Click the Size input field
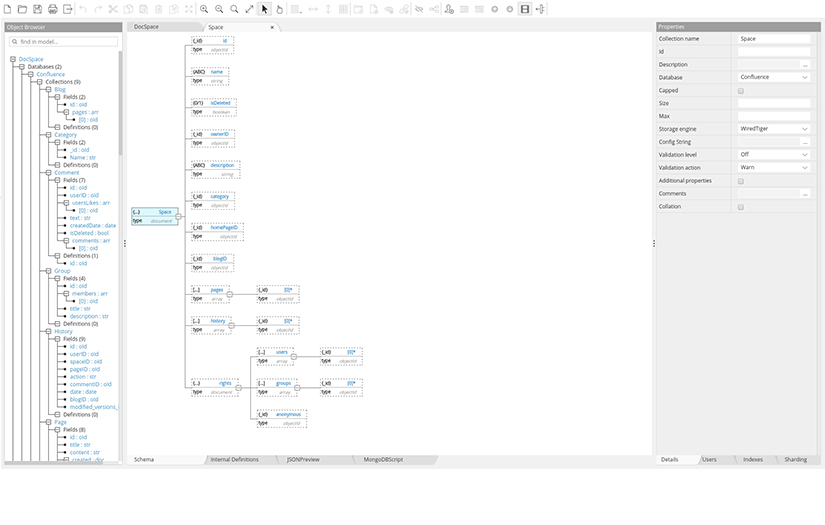The height and width of the screenshot is (525, 825). [x=773, y=103]
